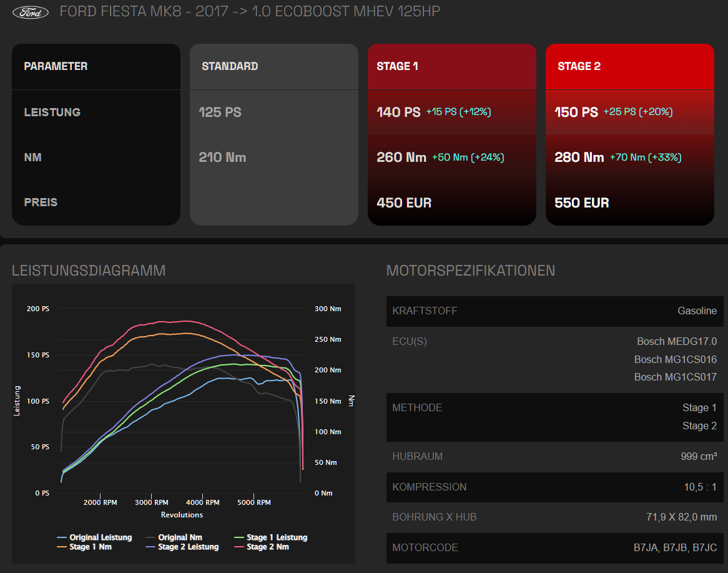Click the Hubraum 999 cm³ value
Image resolution: width=728 pixels, height=573 pixels.
(x=699, y=456)
